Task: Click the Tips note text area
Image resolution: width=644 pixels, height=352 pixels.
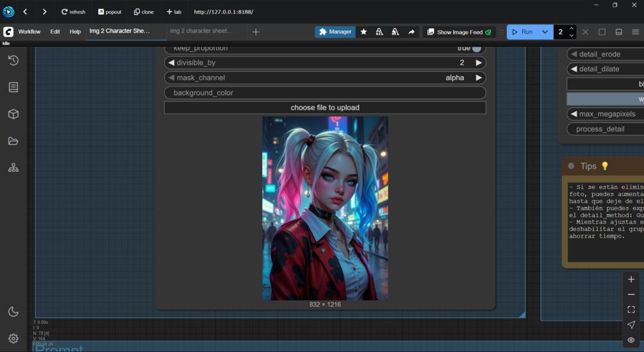Action: click(606, 222)
